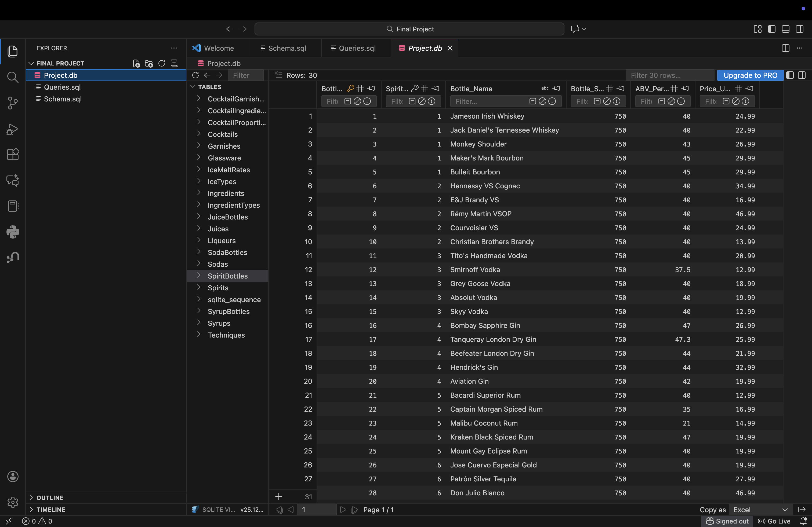This screenshot has width=812, height=527.
Task: Open the Python extension view
Action: [x=13, y=232]
